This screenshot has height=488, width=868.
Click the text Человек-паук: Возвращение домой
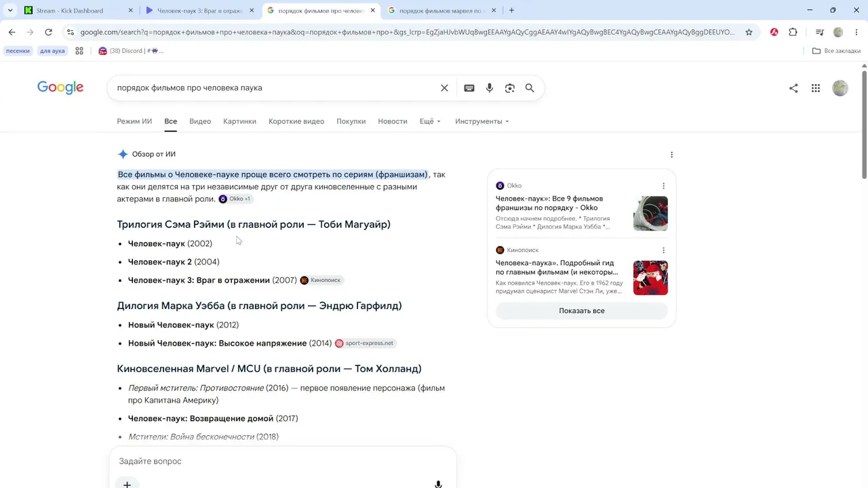pyautogui.click(x=201, y=418)
